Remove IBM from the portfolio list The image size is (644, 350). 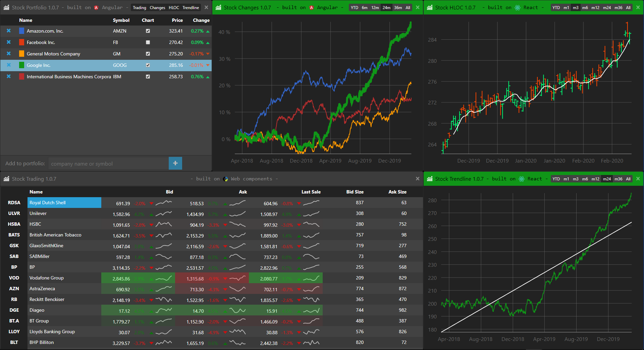tap(8, 77)
